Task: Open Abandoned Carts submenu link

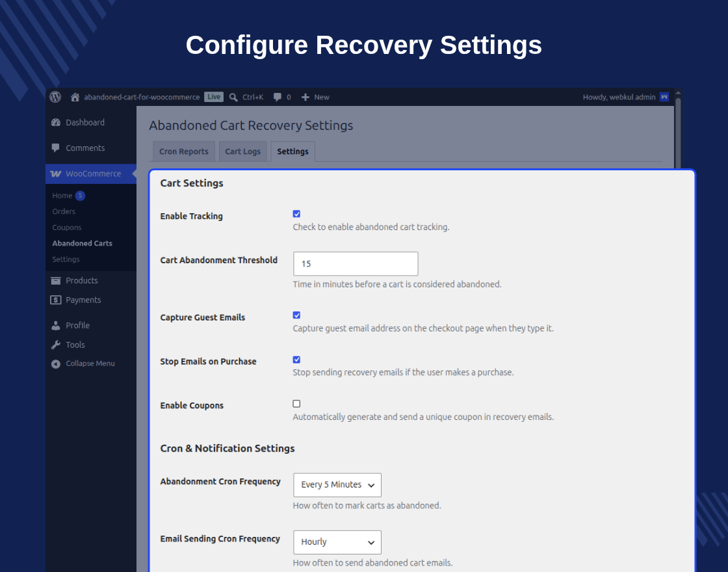Action: tap(82, 243)
